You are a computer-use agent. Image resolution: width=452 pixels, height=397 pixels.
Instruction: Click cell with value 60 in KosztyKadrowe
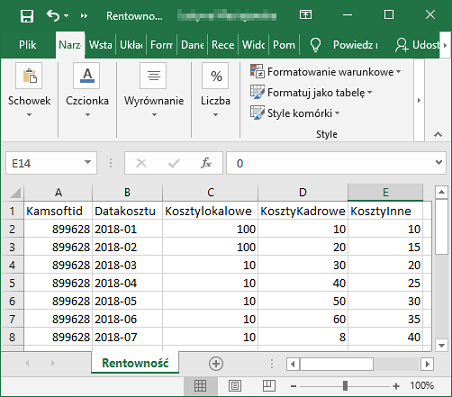pos(303,319)
